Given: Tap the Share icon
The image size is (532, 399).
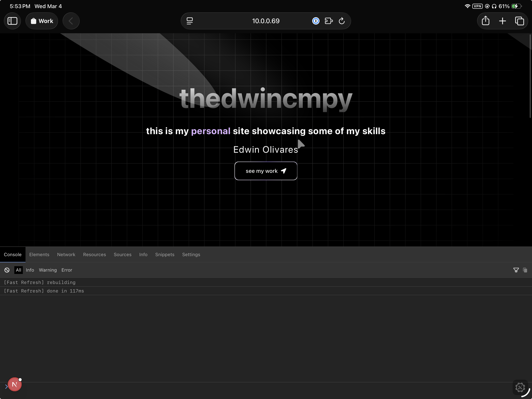Looking at the screenshot, I should coord(485,21).
